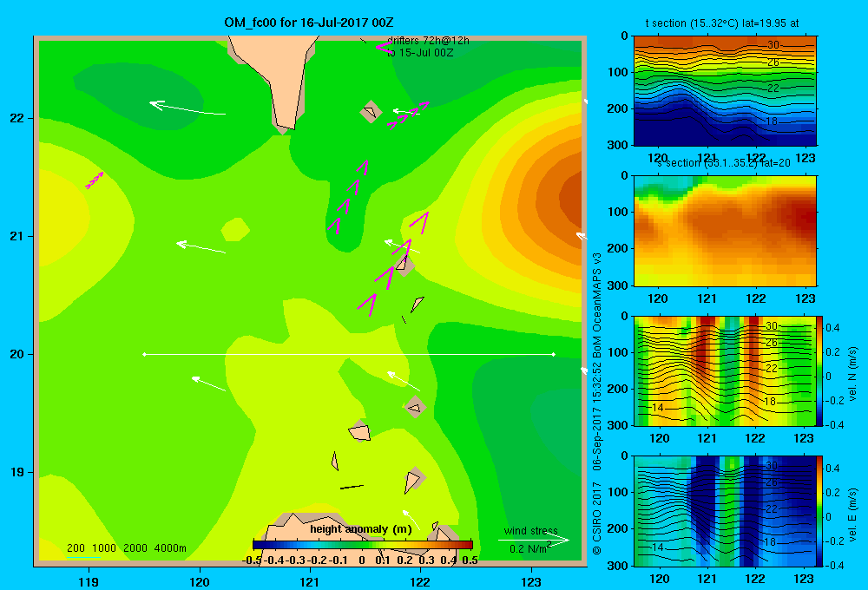The width and height of the screenshot is (868, 590).
Task: Click the white wind arrow inside dark green patch near 22°N
Action: (x=187, y=108)
